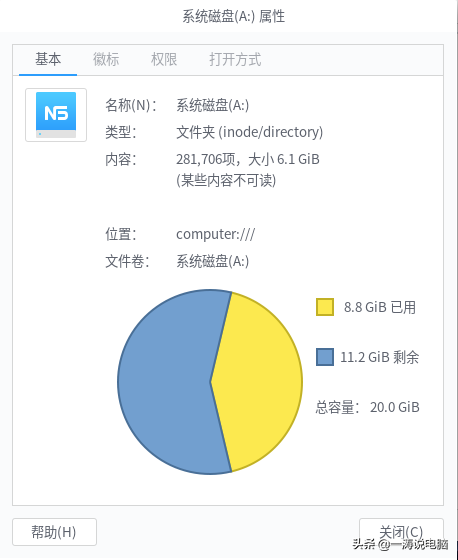Click the blue slice of the pie chart

pos(168,382)
